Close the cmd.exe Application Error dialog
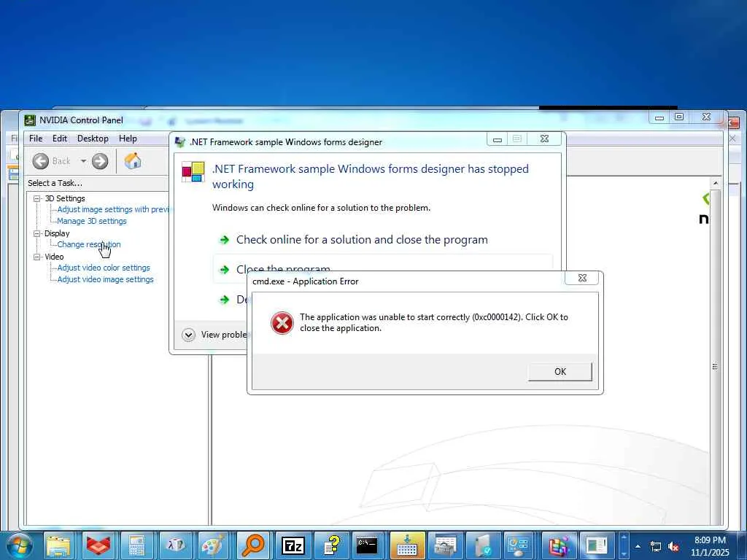Viewport: 747px width, 560px height. point(582,278)
